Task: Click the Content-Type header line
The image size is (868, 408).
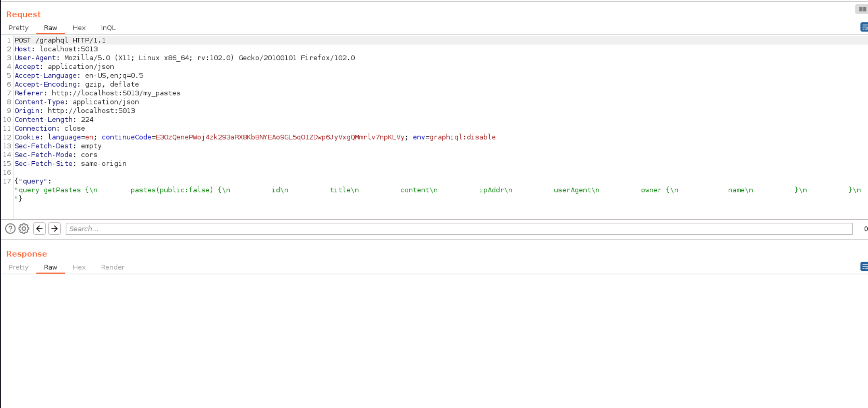Action: pos(77,102)
